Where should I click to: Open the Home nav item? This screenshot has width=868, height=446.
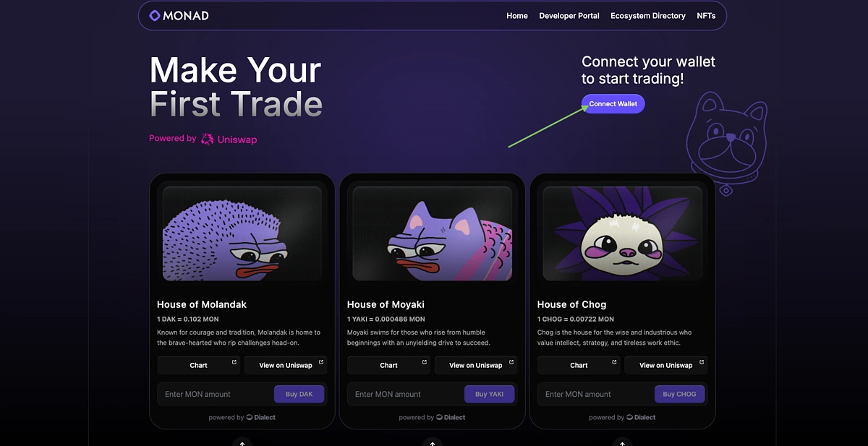517,16
